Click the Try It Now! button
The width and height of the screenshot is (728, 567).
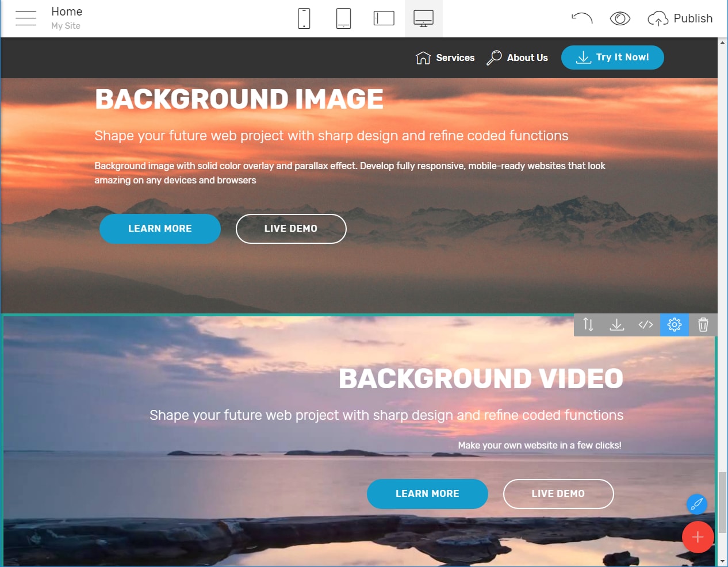612,58
